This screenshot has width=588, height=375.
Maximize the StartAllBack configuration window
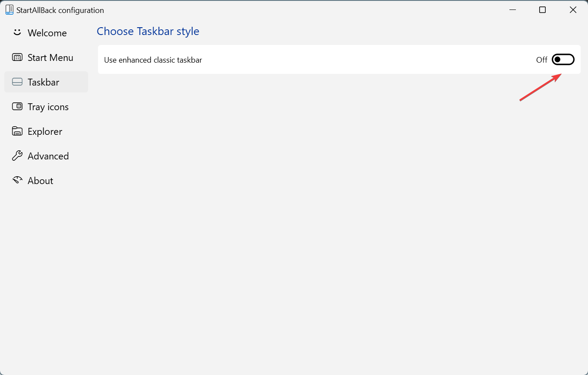543,10
